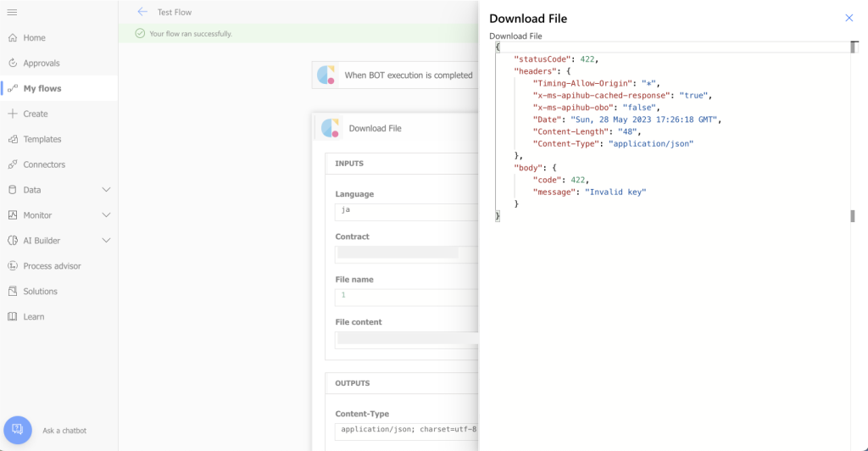Click the My flows icon
This screenshot has width=868, height=451.
13,88
